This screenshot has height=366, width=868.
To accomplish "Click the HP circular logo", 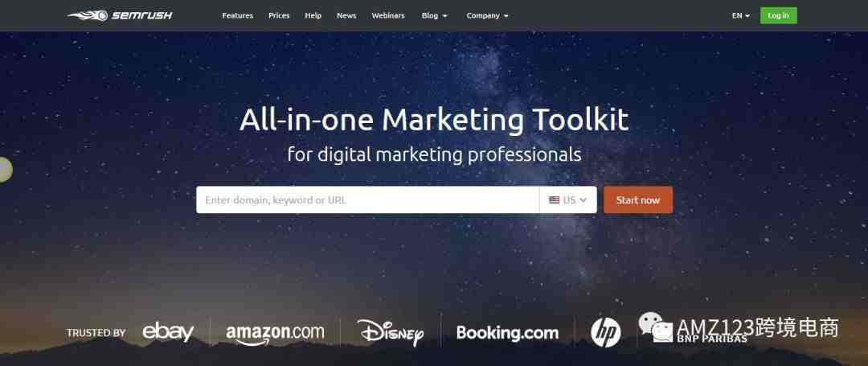I will tap(606, 333).
